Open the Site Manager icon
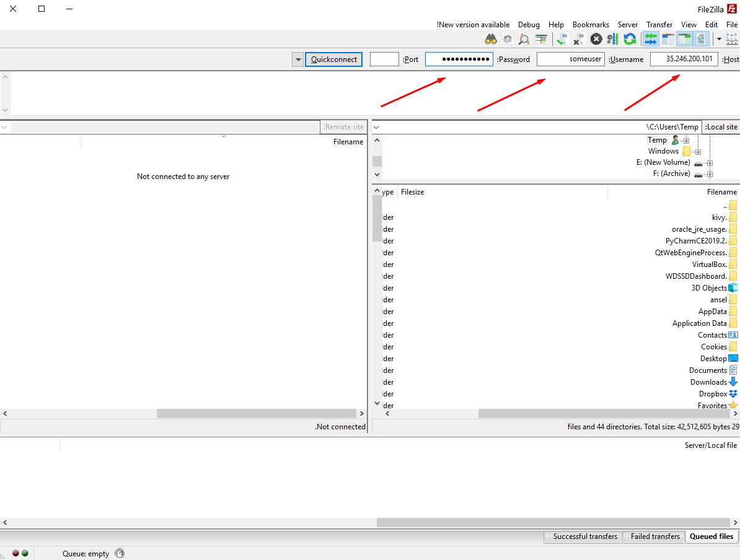Image resolution: width=740 pixels, height=560 pixels. tap(732, 39)
